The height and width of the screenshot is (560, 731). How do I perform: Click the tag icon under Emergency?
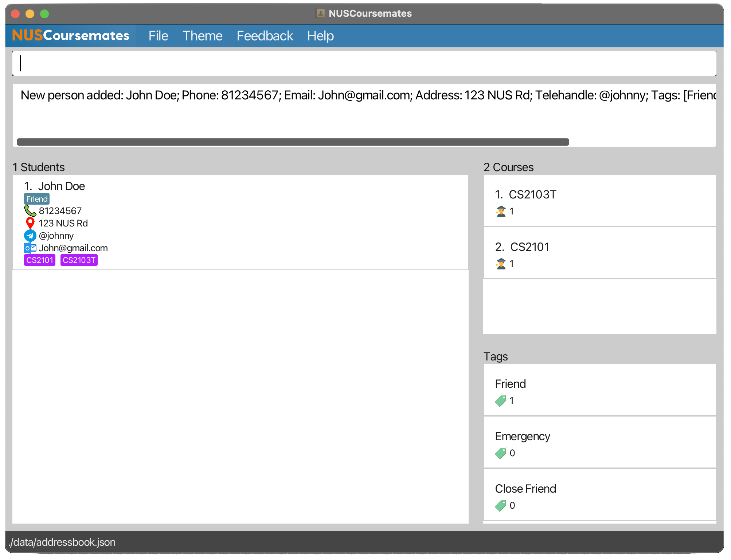(501, 453)
